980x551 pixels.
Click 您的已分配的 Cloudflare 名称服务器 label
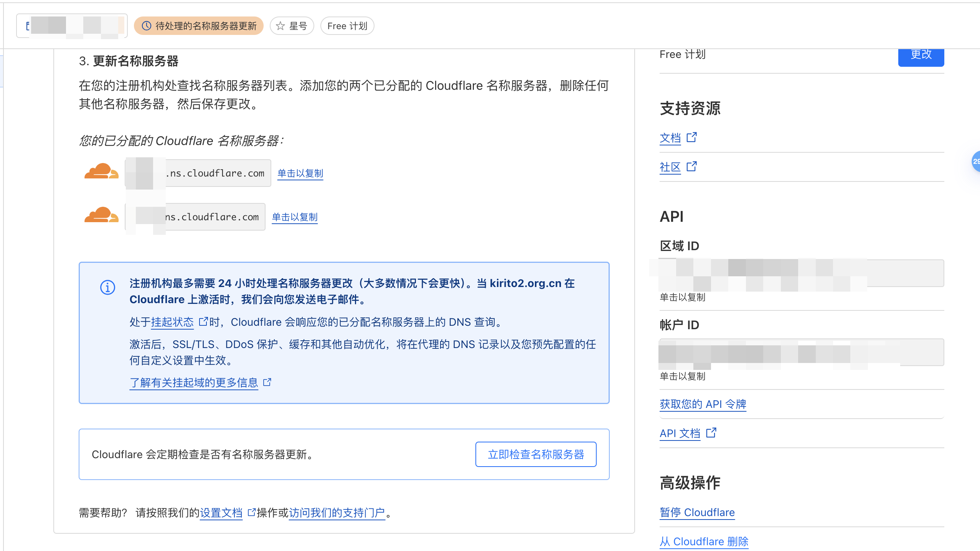(x=181, y=141)
